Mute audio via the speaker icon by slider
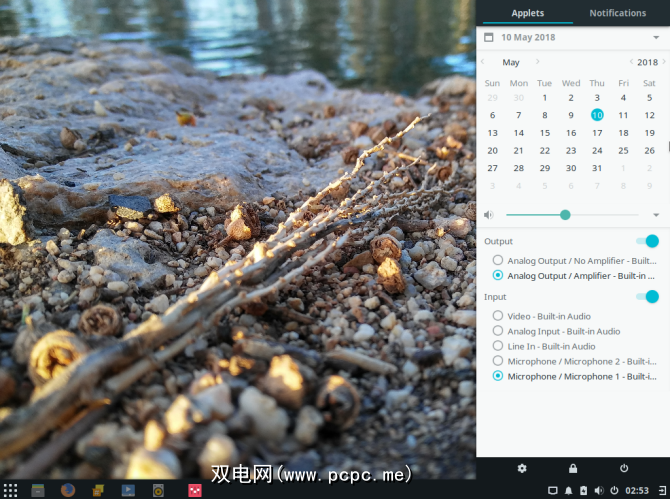670x499 pixels. 488,214
